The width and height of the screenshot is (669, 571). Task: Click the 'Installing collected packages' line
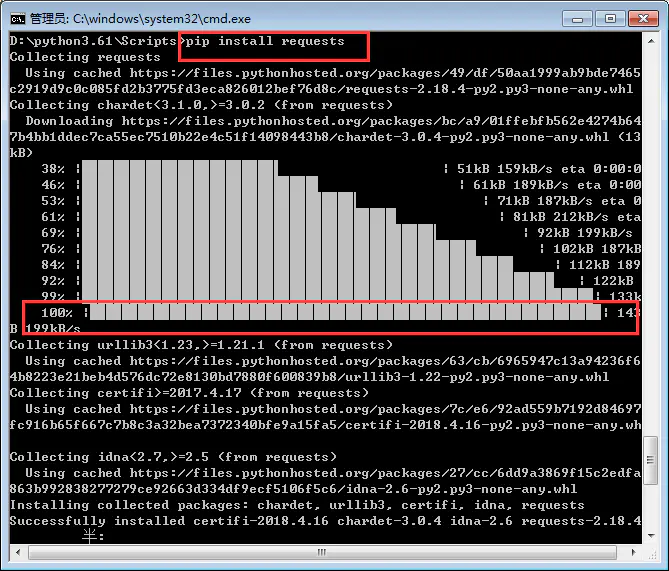coord(297,505)
